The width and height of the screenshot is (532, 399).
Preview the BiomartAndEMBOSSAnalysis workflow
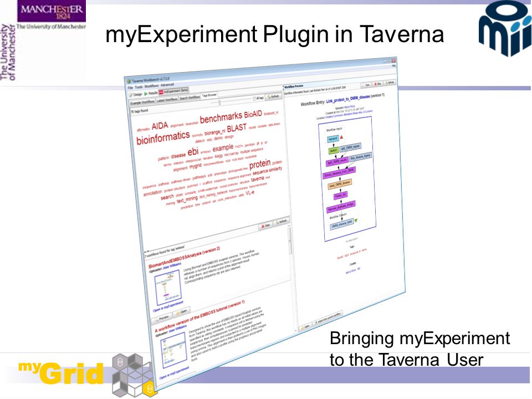[x=162, y=318]
